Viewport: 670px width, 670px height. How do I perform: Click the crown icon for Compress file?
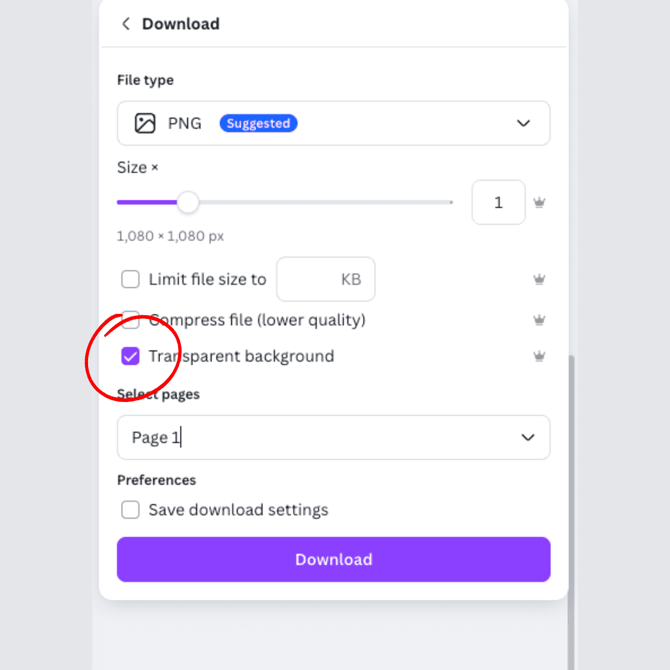click(539, 320)
